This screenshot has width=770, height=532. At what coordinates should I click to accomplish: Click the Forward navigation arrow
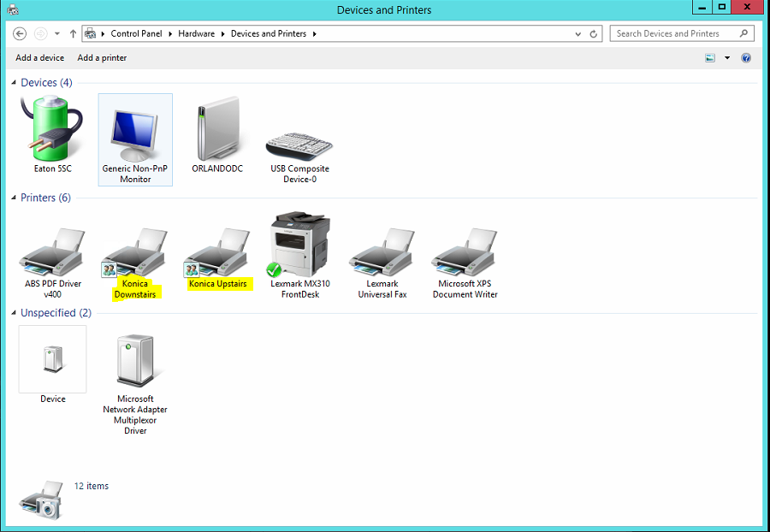(41, 33)
